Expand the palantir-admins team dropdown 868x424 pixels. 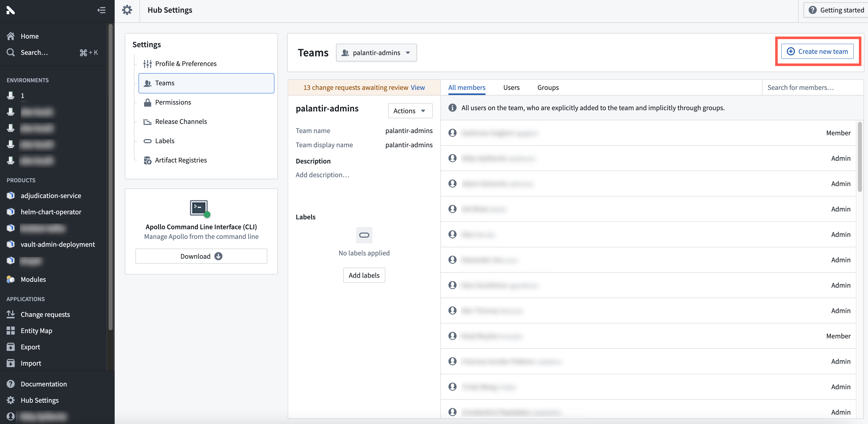tap(376, 53)
